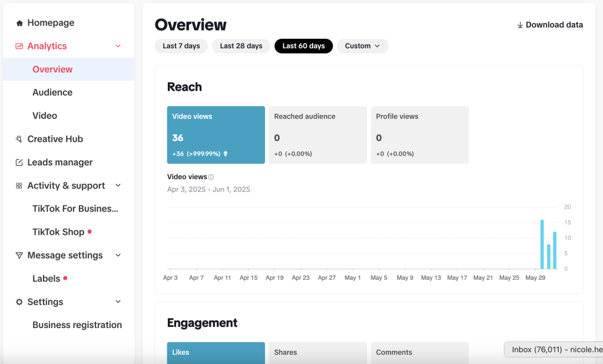Screen dimensions: 603x364
Task: Collapse the Analytics section chevron
Action: tap(118, 46)
